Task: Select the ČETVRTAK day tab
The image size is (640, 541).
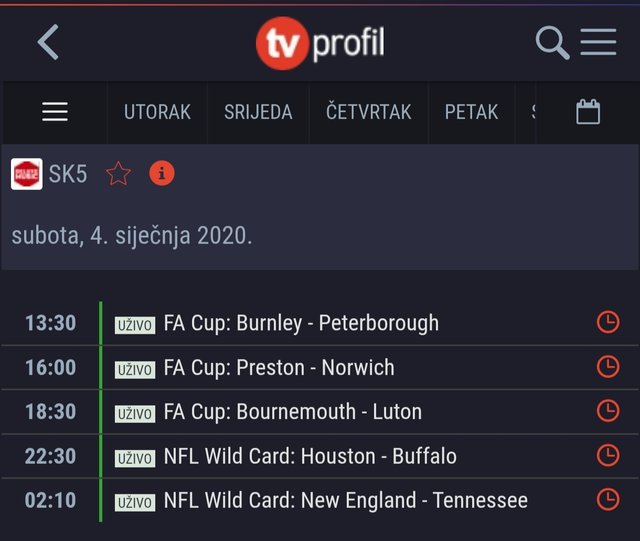Action: pyautogui.click(x=369, y=112)
